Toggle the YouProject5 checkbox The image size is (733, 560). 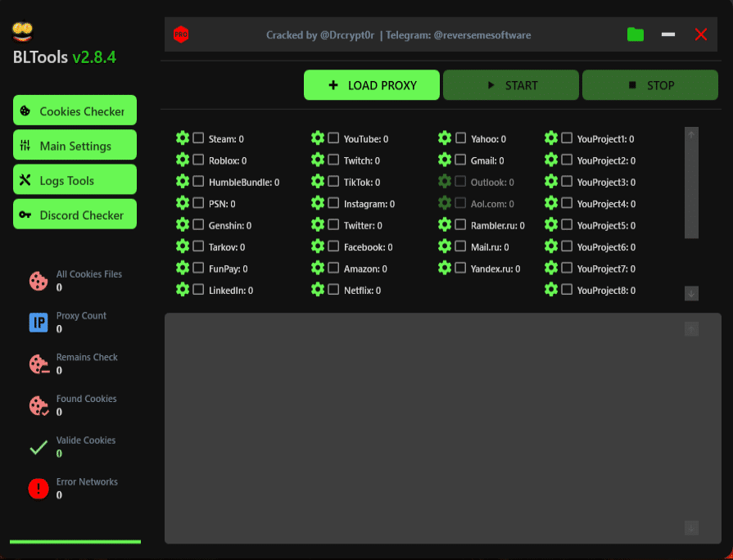coord(567,224)
